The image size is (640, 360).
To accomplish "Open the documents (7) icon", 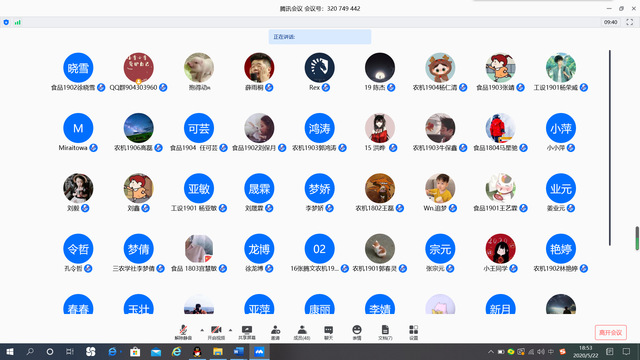I will click(x=385, y=332).
